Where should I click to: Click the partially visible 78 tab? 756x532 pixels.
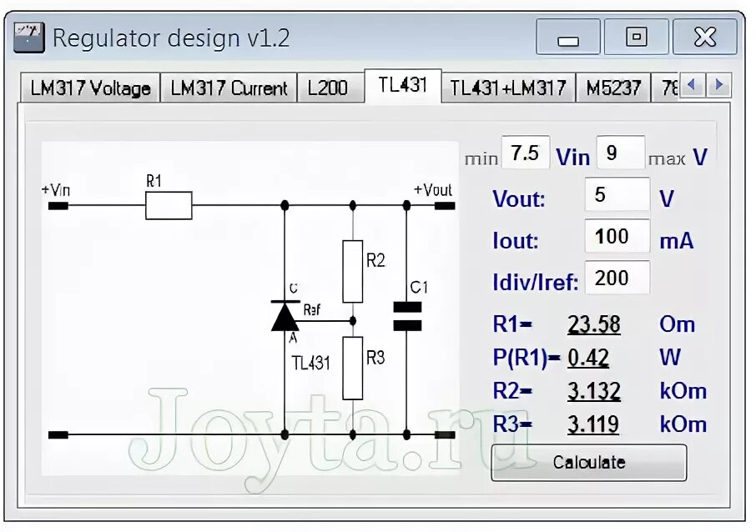pos(666,88)
